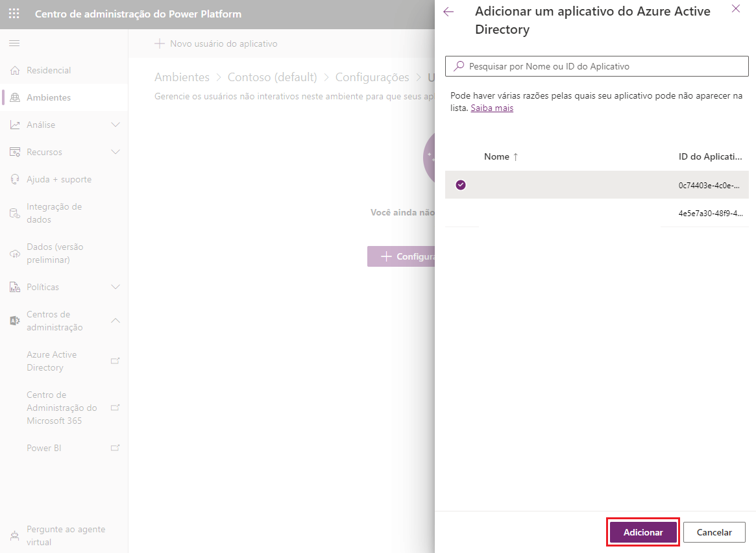Image resolution: width=756 pixels, height=553 pixels.
Task: Open Power BI admin center link
Action: (x=64, y=448)
